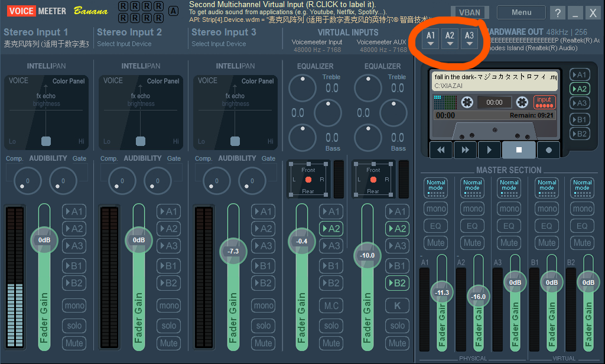605x364 pixels.
Task: Toggle A2 routing on Voicemeeter Input strip
Action: 331,229
